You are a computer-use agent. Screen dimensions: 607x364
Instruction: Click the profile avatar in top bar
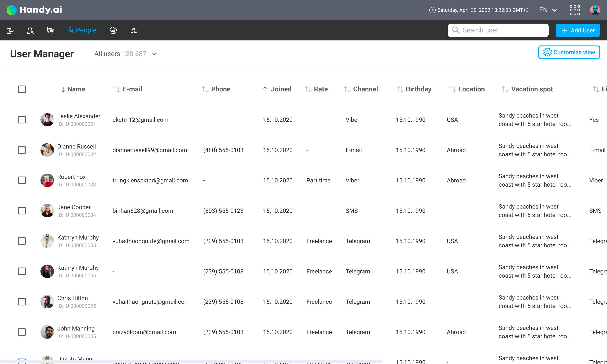[595, 10]
